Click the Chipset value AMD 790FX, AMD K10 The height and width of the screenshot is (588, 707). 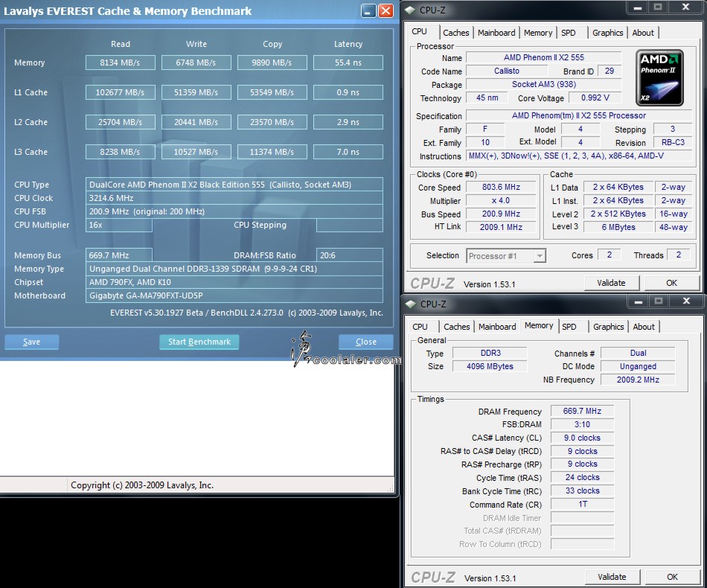point(234,282)
